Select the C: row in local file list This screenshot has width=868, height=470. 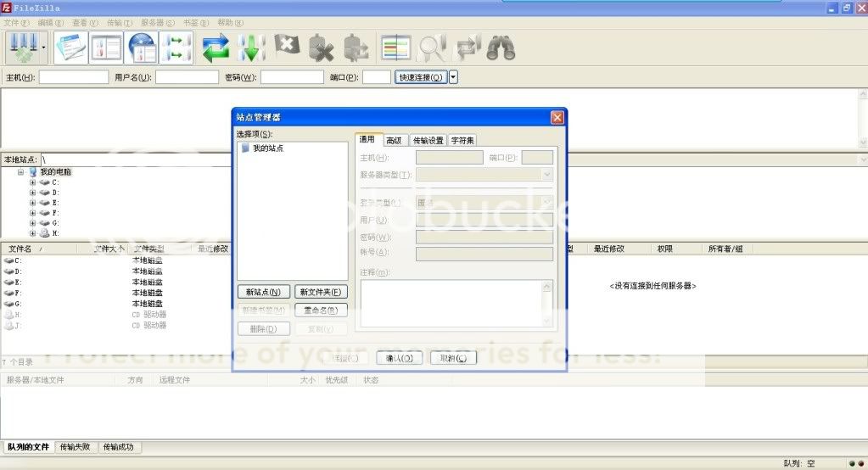click(x=116, y=260)
